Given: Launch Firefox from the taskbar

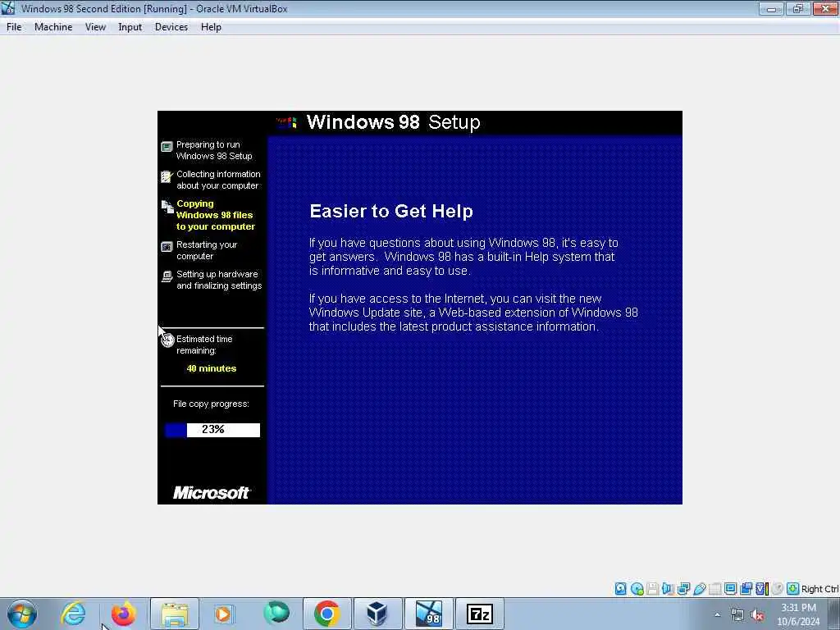Looking at the screenshot, I should click(123, 614).
